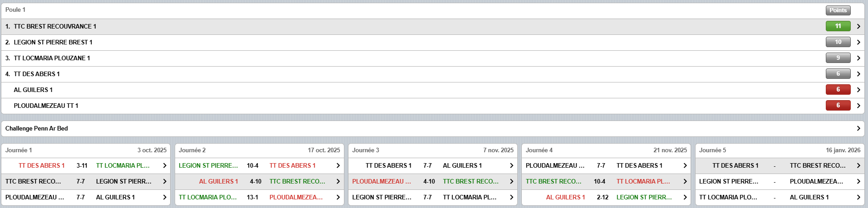The width and height of the screenshot is (868, 208).
Task: Open the 10-4 match arrow in Journée 2
Action: pos(338,166)
